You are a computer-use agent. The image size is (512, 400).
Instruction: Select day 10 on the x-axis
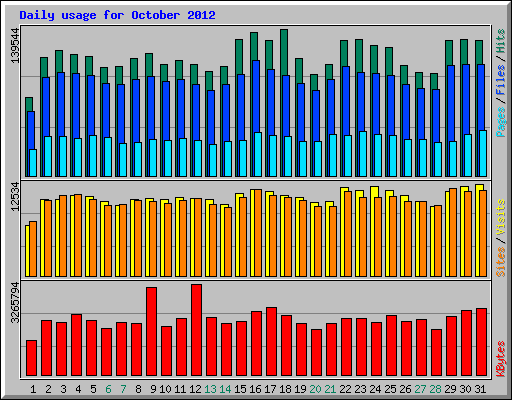click(x=165, y=389)
